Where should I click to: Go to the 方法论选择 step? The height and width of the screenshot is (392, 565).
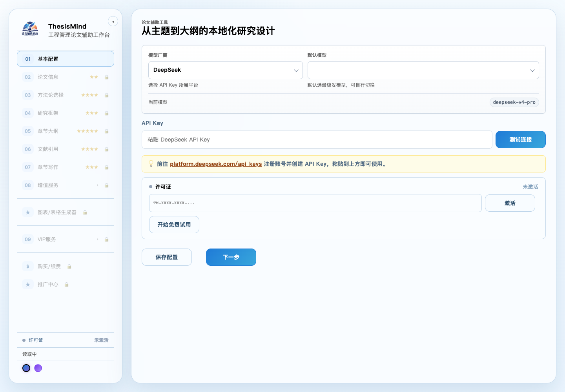[x=66, y=95]
